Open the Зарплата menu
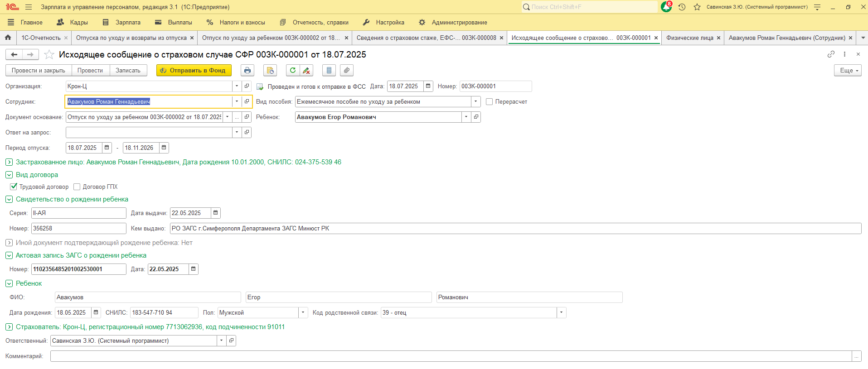Image resolution: width=868 pixels, height=369 pixels. pos(122,22)
